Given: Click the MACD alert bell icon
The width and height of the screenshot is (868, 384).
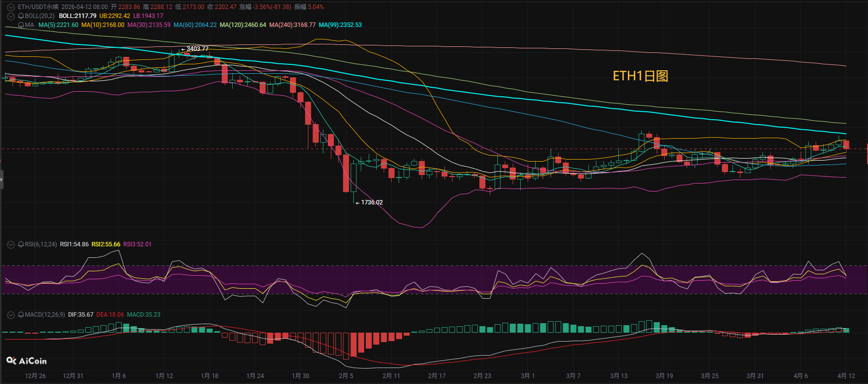Looking at the screenshot, I should click(x=21, y=315).
